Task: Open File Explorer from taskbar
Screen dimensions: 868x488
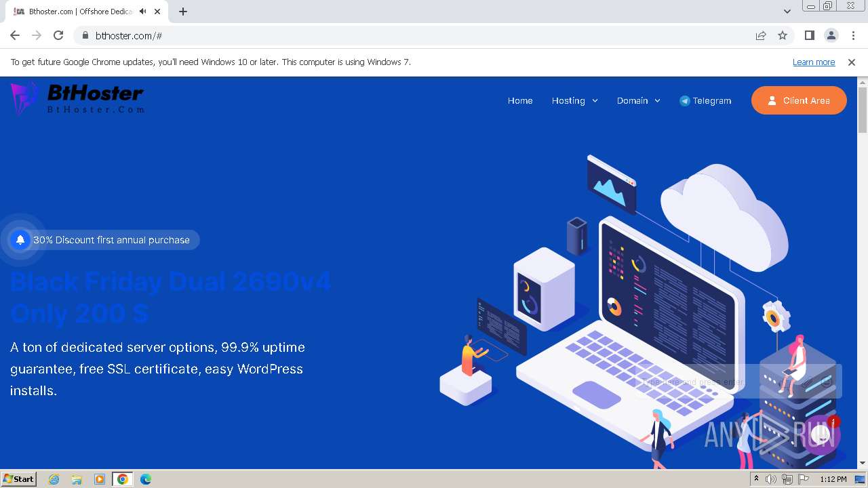Action: tap(77, 479)
